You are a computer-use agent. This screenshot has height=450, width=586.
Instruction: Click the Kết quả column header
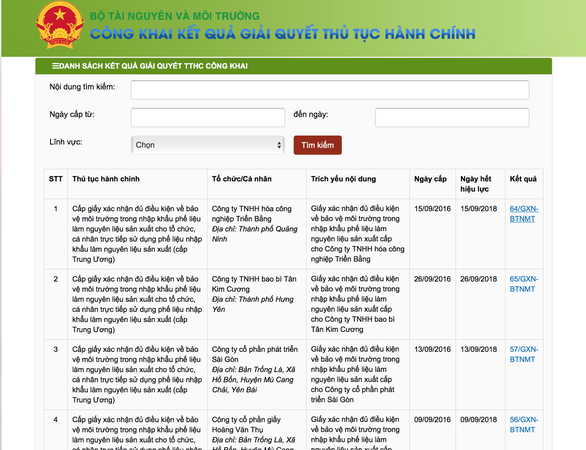tap(523, 179)
